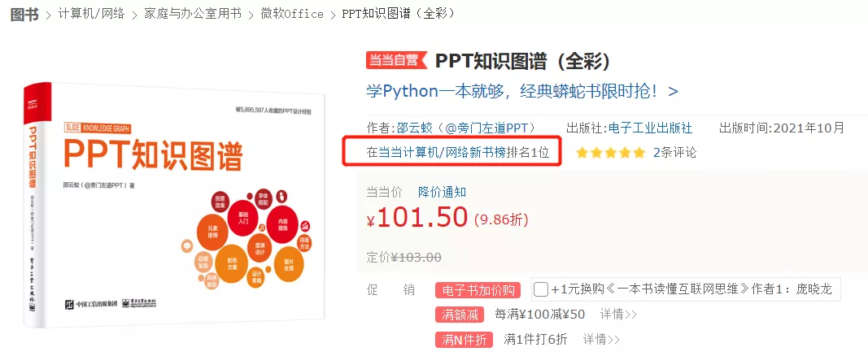Expand 详情>> for 满1件打6折
Image resolution: width=868 pixels, height=356 pixels.
point(601,339)
